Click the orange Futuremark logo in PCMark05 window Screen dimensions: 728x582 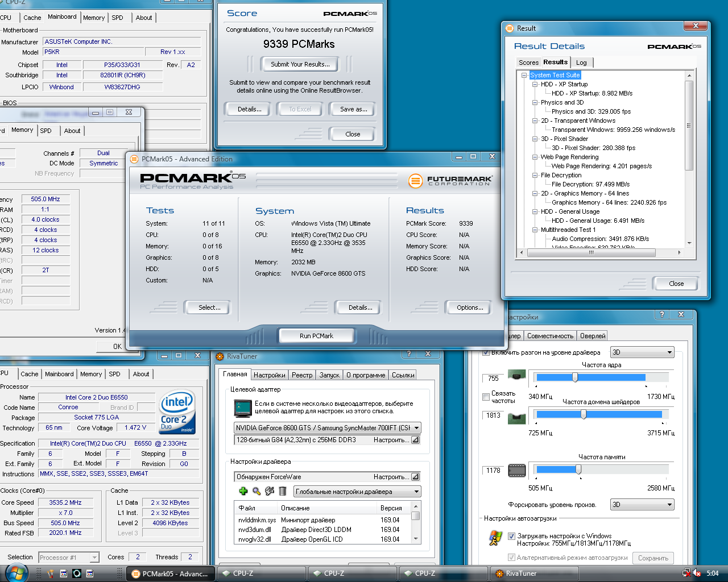pos(416,181)
